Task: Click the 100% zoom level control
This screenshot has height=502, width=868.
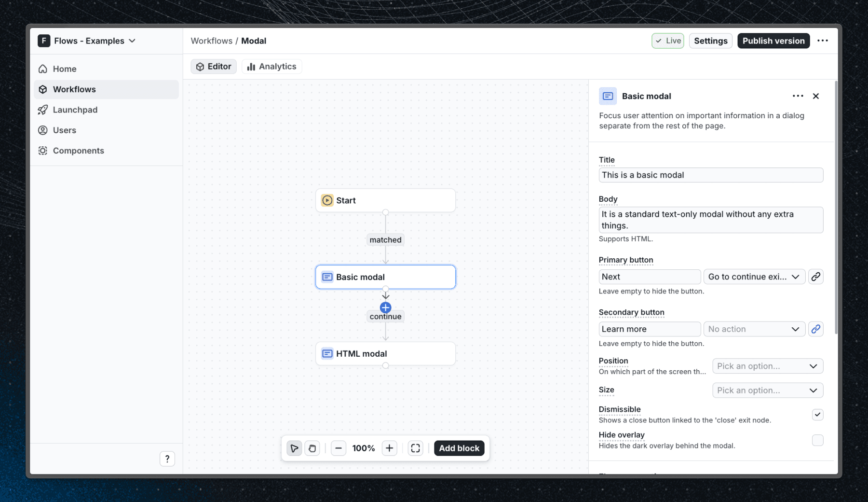Action: click(364, 448)
